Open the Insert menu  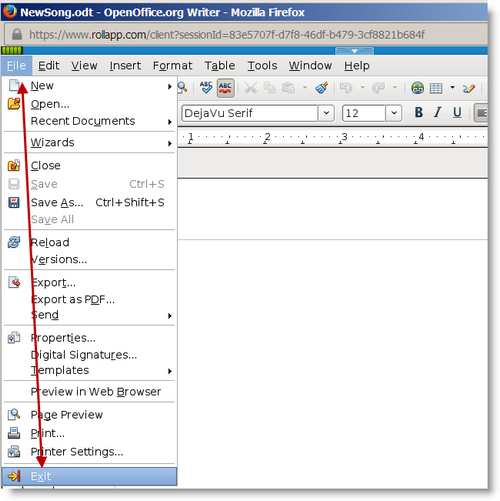point(125,65)
